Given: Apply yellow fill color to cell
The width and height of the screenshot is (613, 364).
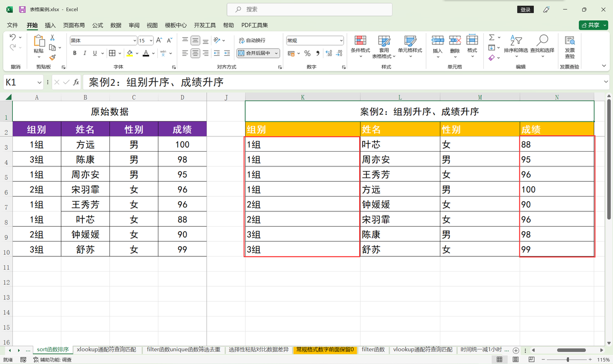Looking at the screenshot, I should pyautogui.click(x=130, y=53).
